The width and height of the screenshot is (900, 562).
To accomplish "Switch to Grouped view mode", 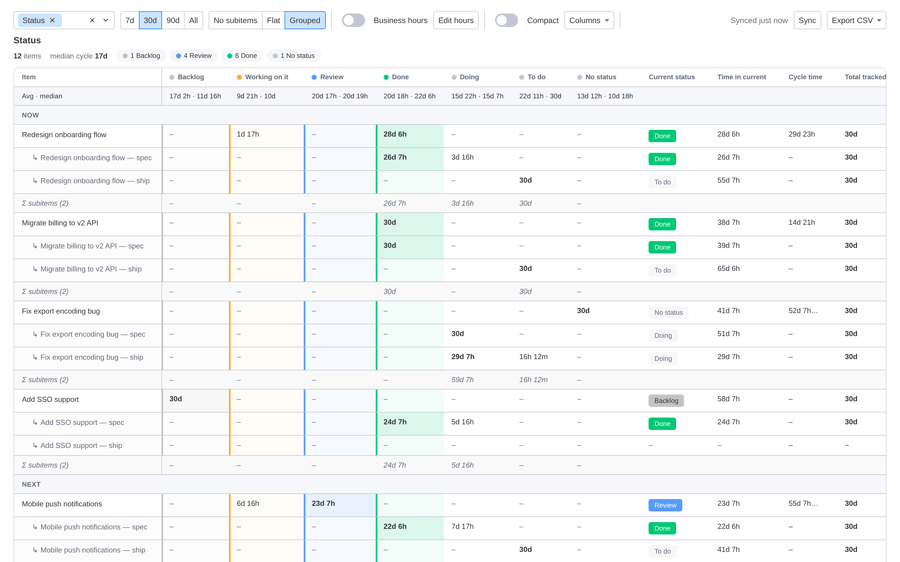I will click(305, 20).
